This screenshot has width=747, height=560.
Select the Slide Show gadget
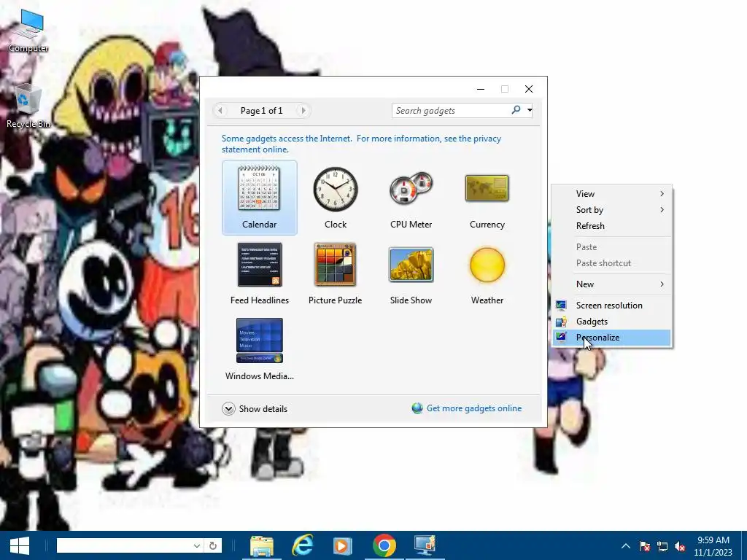click(411, 273)
